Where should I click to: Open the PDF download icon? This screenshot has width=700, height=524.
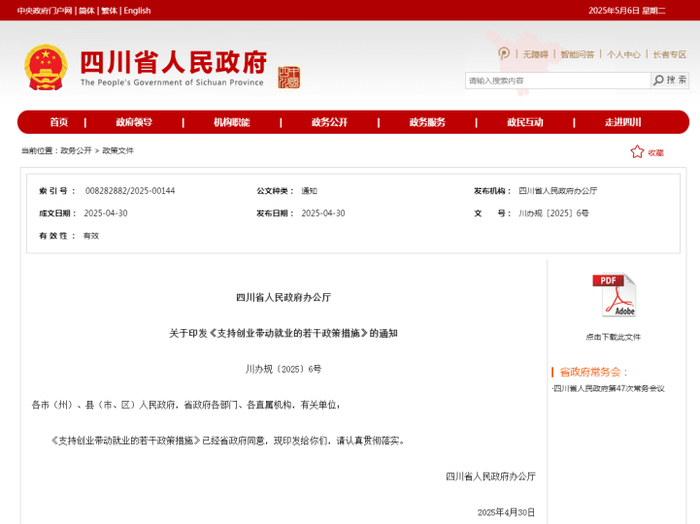[x=614, y=295]
